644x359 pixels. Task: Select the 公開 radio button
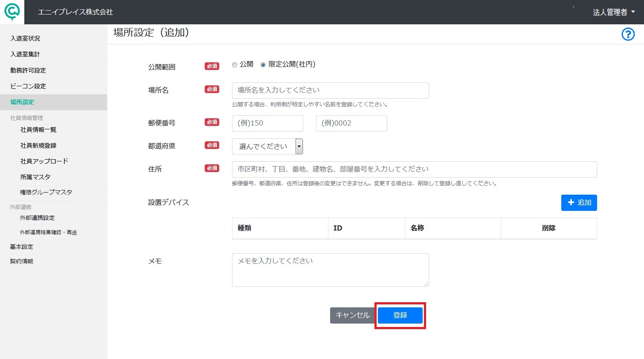(x=235, y=65)
